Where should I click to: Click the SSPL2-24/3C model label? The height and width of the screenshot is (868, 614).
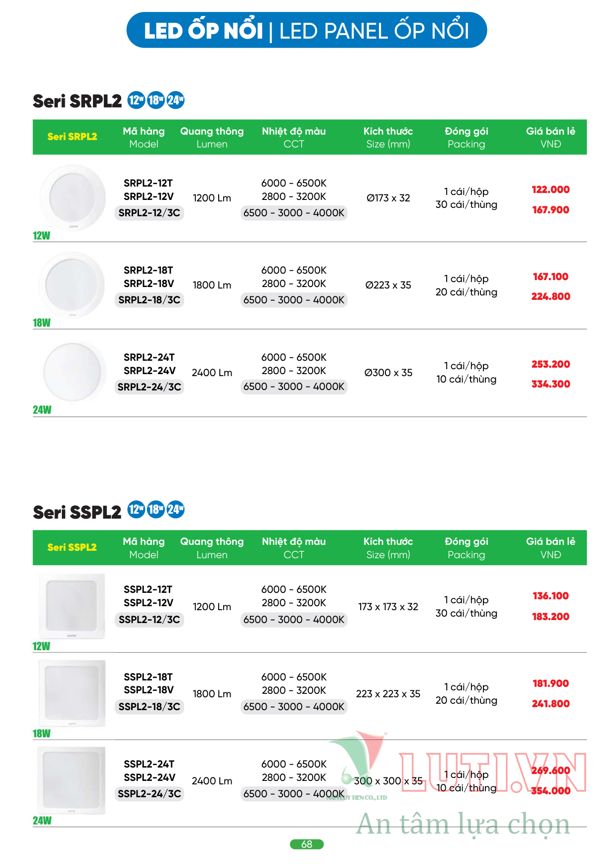tap(149, 794)
